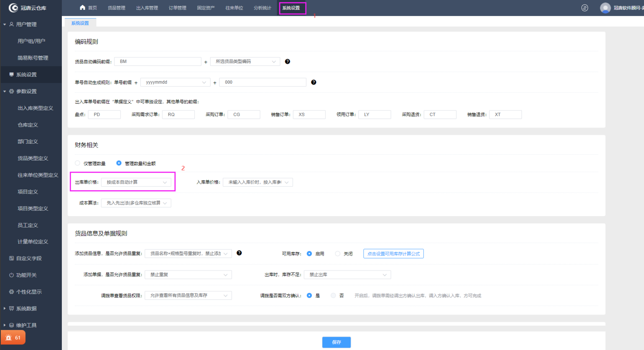The width and height of the screenshot is (644, 350).
Task: Collapse the 参数设置 sidebar group arrow
Action: (x=5, y=91)
